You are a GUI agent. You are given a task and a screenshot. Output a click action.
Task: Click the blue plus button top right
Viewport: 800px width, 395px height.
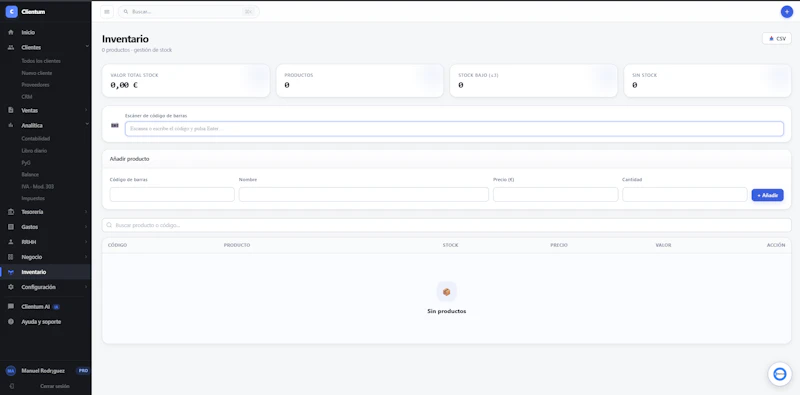(787, 12)
